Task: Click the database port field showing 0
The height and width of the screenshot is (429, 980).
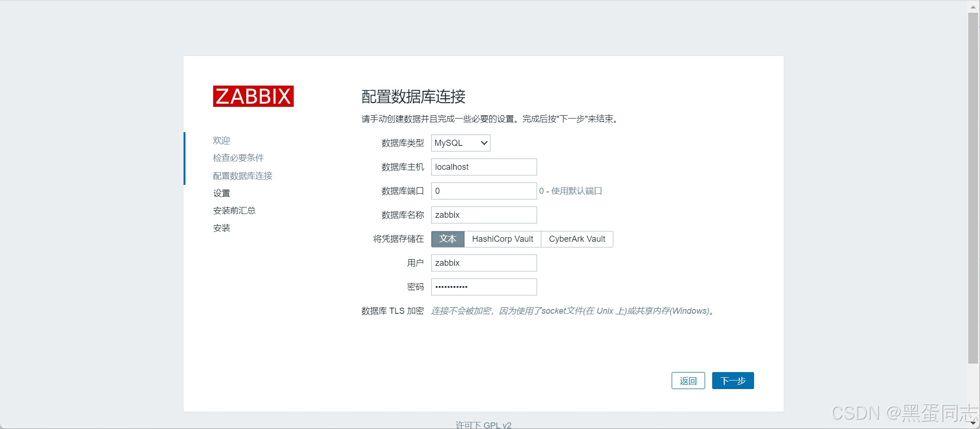Action: [x=484, y=191]
